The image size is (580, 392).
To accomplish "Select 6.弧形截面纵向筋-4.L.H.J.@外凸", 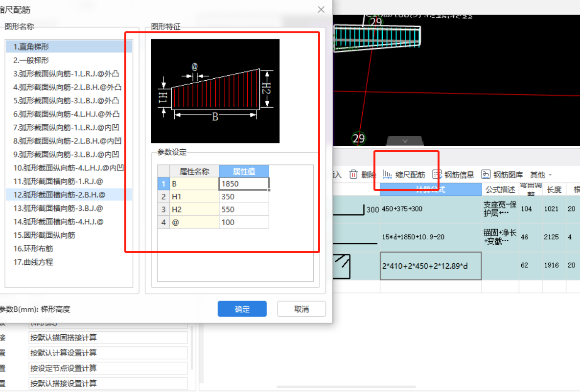I will [x=69, y=114].
